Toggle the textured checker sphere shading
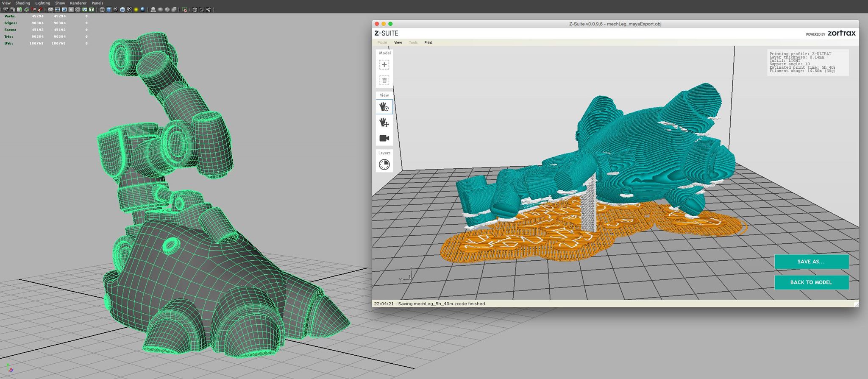The image size is (868, 379). point(129,9)
